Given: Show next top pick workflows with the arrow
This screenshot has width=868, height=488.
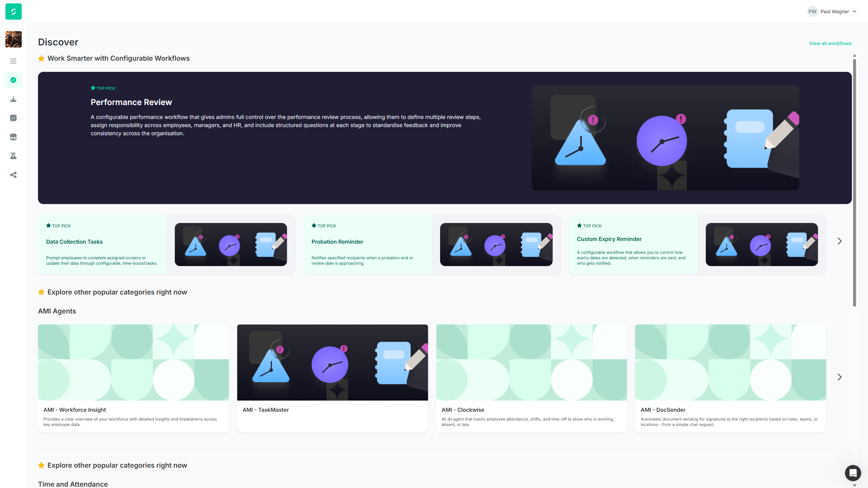Looking at the screenshot, I should 840,241.
